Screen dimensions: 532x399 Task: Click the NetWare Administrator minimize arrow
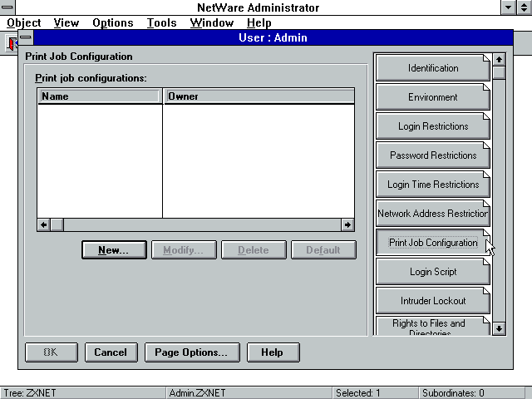(509, 7)
